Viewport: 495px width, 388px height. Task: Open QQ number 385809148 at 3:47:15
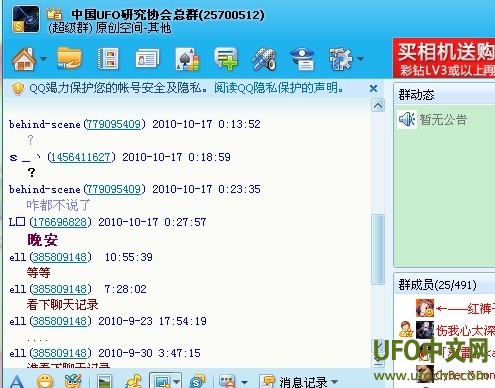click(60, 353)
